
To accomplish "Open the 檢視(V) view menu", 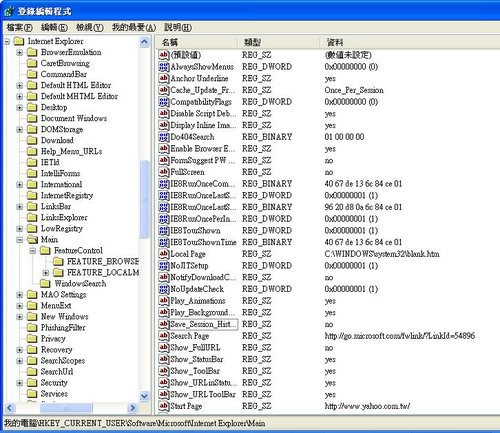I will point(89,27).
